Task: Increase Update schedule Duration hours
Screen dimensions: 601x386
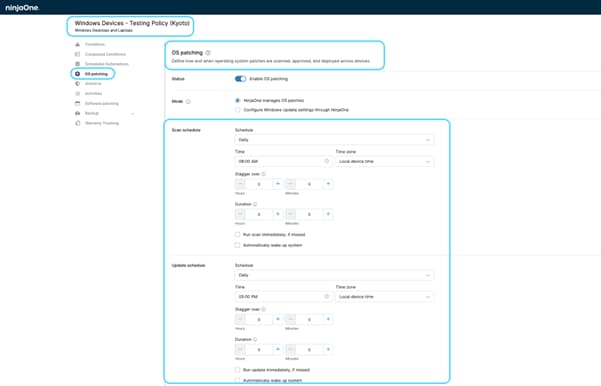Action: pos(278,350)
